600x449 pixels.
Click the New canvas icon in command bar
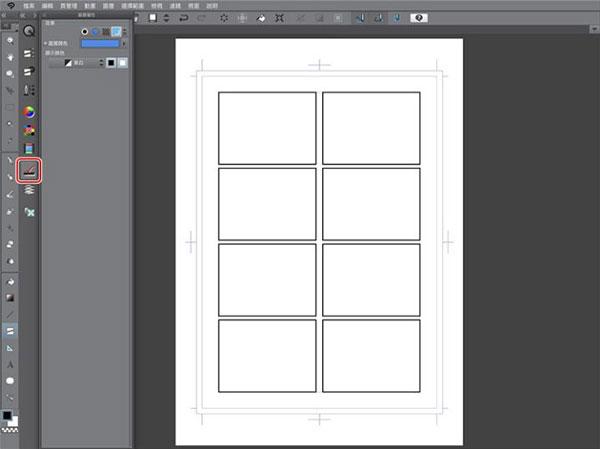[153, 18]
